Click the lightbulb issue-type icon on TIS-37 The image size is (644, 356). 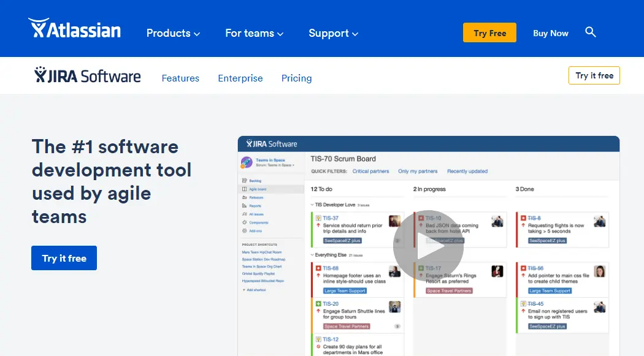coord(318,218)
